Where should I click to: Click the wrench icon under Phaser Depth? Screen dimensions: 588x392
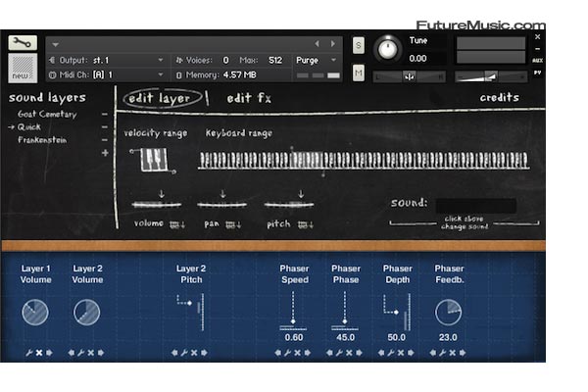pyautogui.click(x=391, y=353)
